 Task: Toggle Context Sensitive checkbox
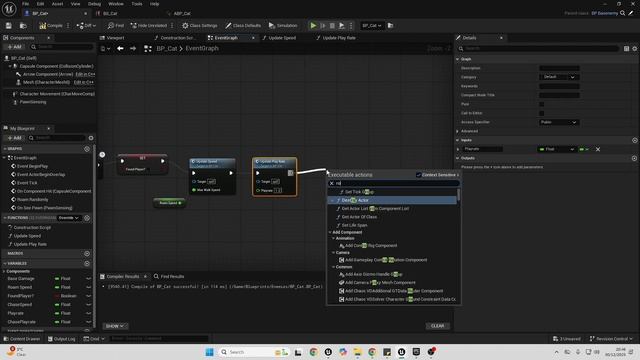pyautogui.click(x=418, y=175)
